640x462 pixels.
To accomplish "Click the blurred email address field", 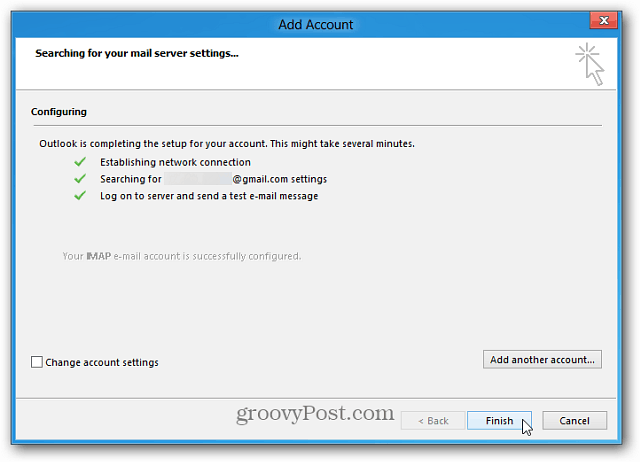I will coord(198,179).
